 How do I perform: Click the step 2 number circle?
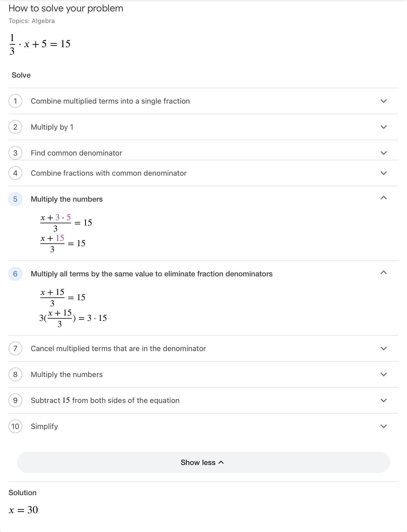point(15,127)
